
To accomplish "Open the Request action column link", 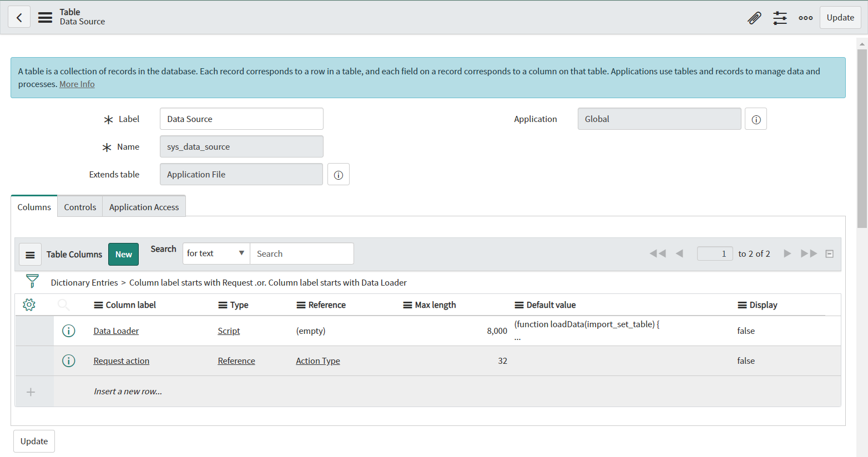I will (122, 361).
